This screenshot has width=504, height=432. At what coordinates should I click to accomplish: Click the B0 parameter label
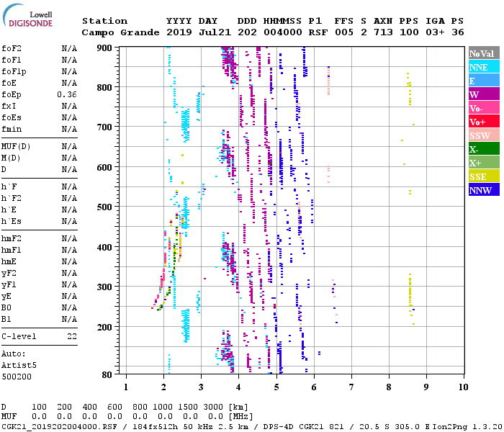coord(6,307)
